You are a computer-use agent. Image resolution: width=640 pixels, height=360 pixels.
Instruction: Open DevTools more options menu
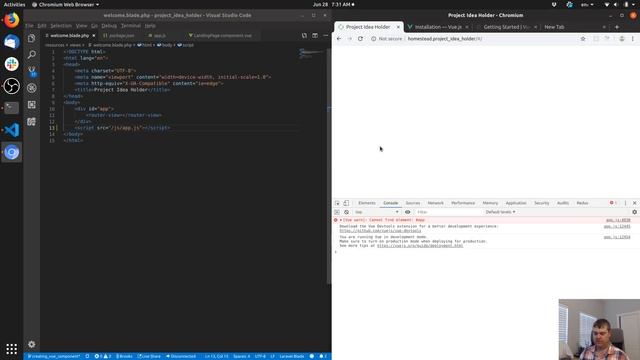pyautogui.click(x=625, y=203)
